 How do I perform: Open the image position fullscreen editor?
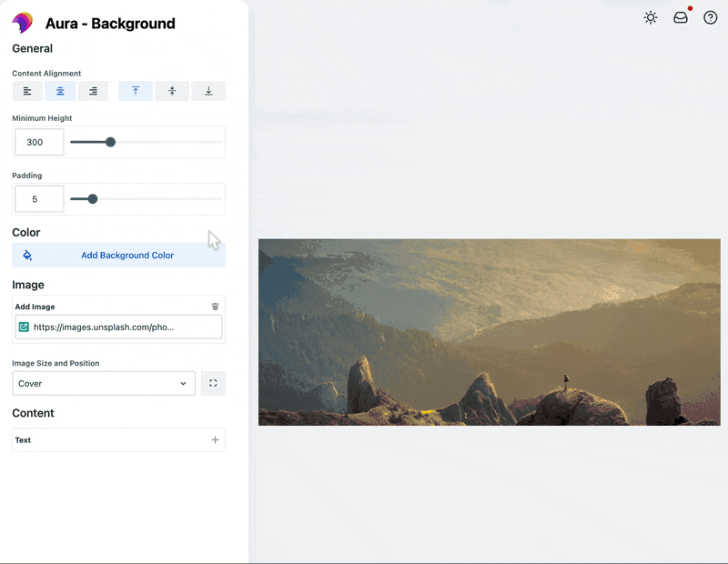(x=213, y=383)
